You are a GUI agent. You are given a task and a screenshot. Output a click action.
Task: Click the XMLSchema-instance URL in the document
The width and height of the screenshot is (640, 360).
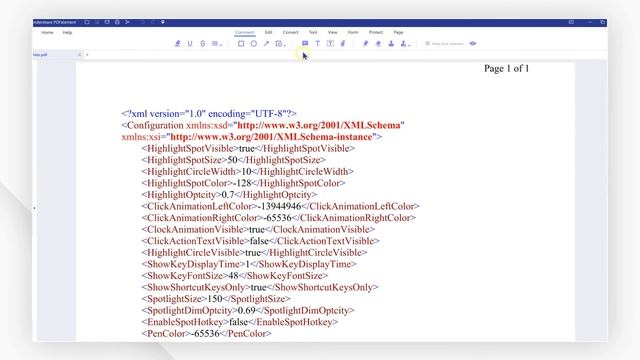point(271,137)
